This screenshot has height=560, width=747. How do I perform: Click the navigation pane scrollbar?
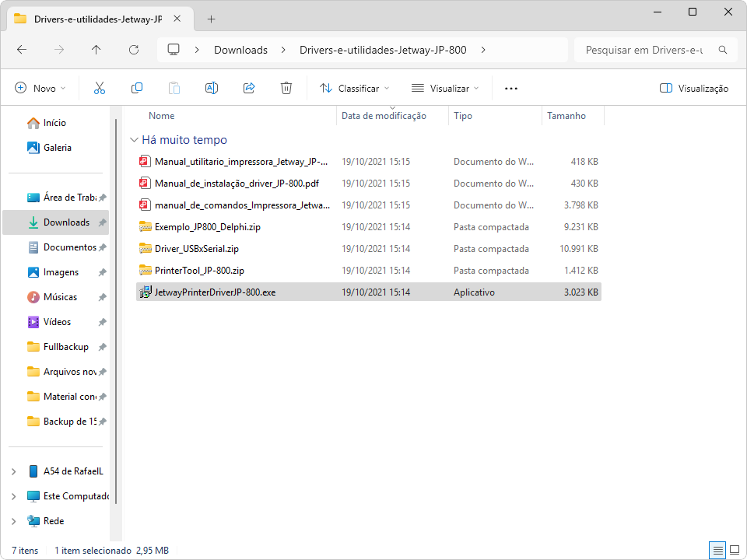click(x=116, y=312)
